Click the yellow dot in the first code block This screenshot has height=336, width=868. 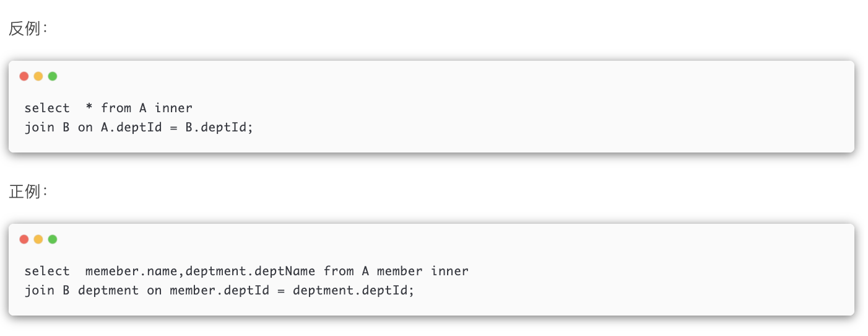point(38,76)
